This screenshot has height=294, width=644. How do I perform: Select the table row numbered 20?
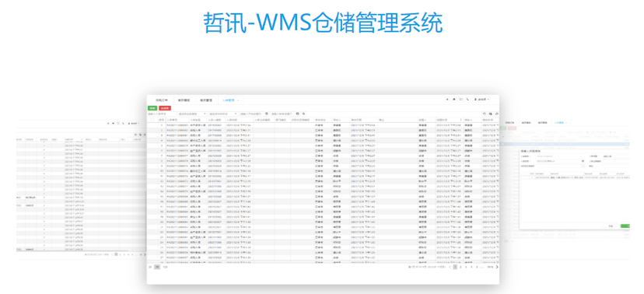coord(323,222)
